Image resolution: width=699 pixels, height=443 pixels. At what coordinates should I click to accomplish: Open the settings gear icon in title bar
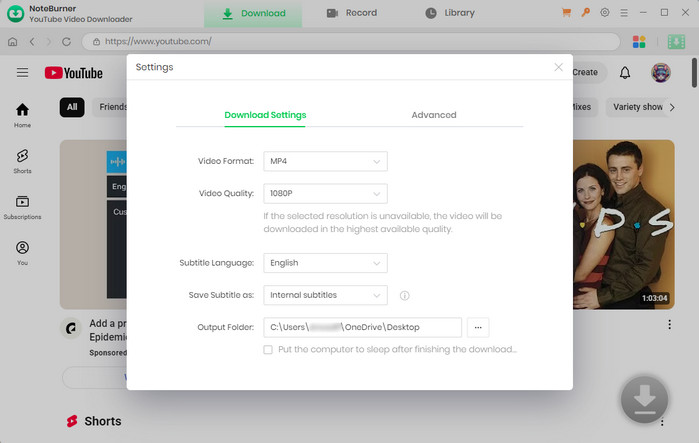coord(604,13)
